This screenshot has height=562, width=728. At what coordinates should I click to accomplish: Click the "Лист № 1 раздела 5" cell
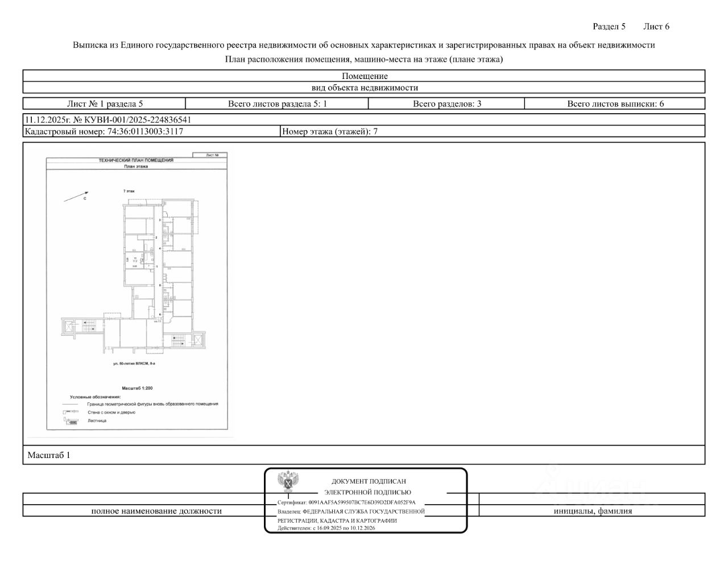(105, 103)
